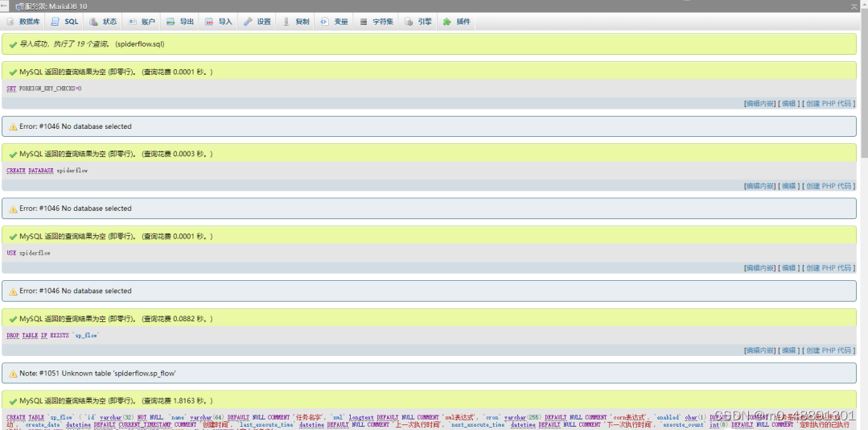Switch to the 变量 tab

(335, 22)
